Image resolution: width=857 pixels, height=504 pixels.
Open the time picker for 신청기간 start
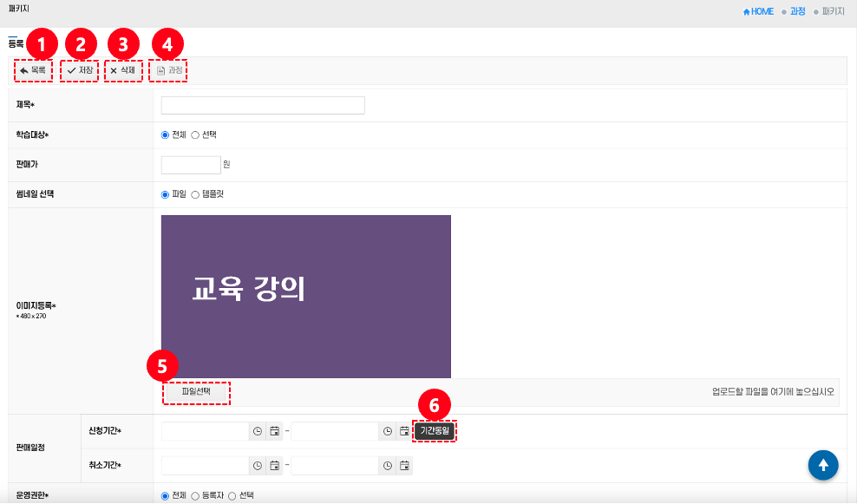(x=257, y=431)
